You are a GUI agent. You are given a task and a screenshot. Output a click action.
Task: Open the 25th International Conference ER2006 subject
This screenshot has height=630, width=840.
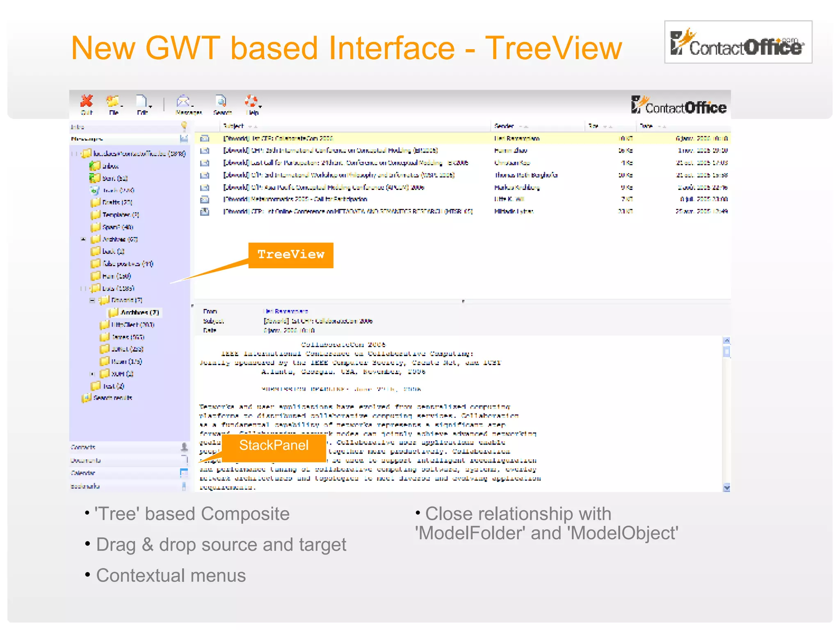pos(331,151)
